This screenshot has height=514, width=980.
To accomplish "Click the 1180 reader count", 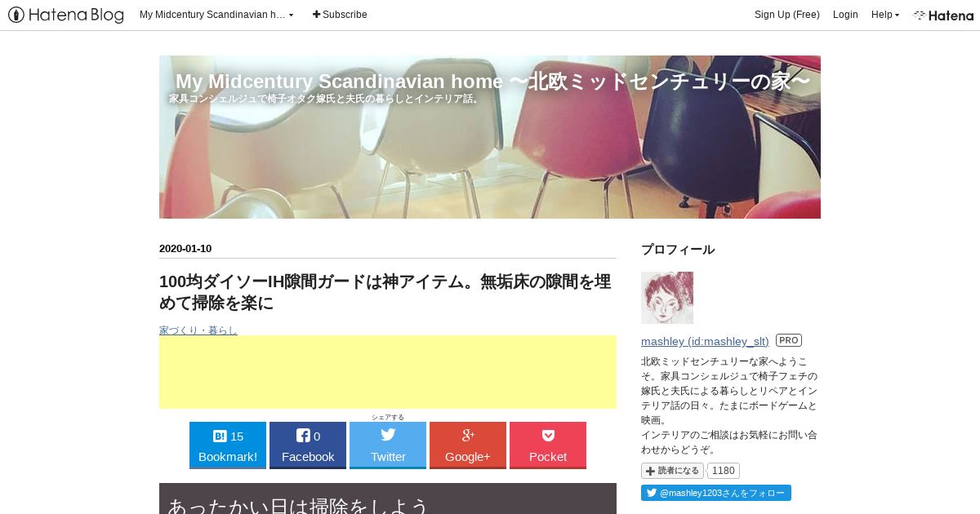I will pos(723,471).
